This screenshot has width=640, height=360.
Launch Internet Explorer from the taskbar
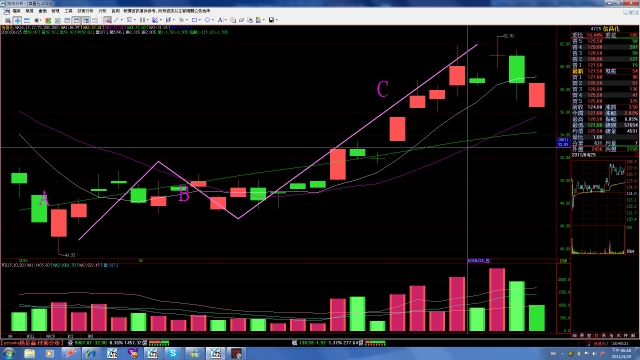point(91,353)
